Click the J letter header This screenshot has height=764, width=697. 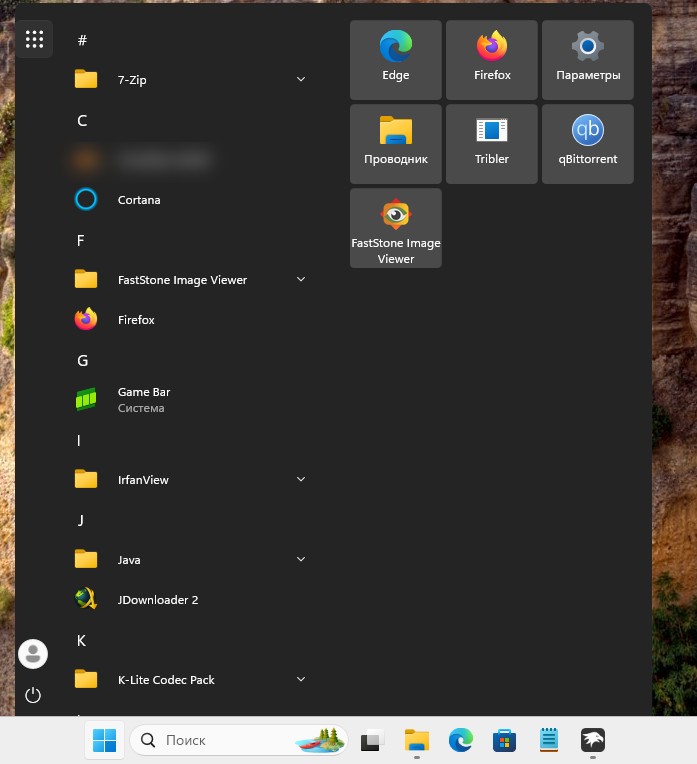click(80, 520)
